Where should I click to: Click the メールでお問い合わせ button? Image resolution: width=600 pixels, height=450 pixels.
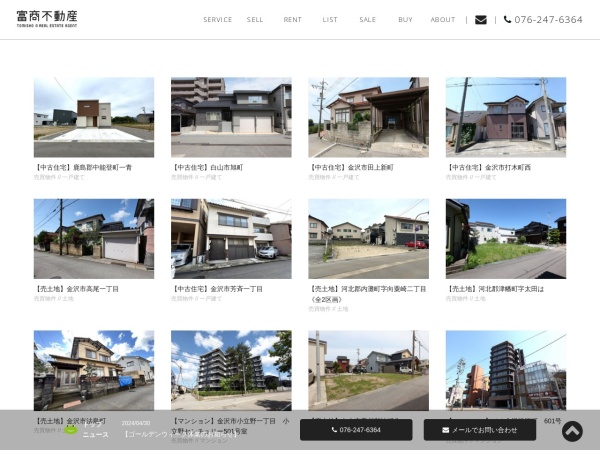coord(480,430)
